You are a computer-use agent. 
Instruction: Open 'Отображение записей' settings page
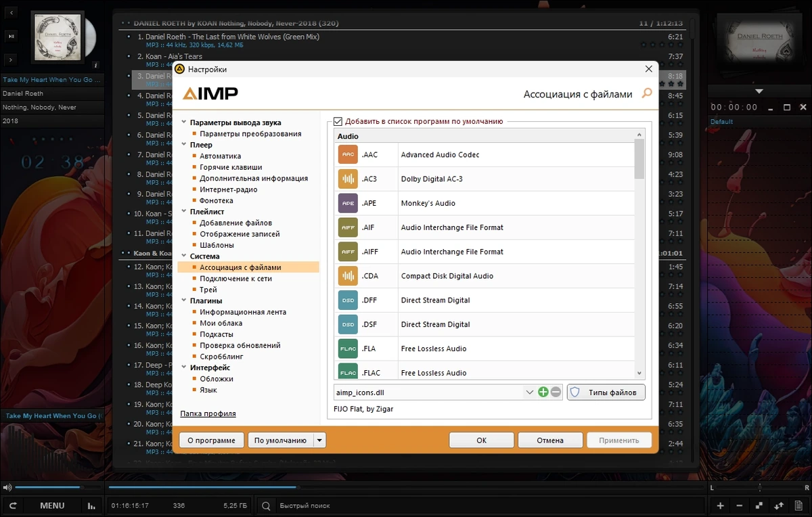coord(240,234)
